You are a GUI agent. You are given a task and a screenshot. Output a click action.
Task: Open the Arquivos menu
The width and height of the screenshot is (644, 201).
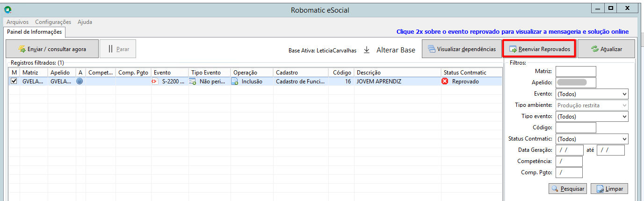click(17, 22)
